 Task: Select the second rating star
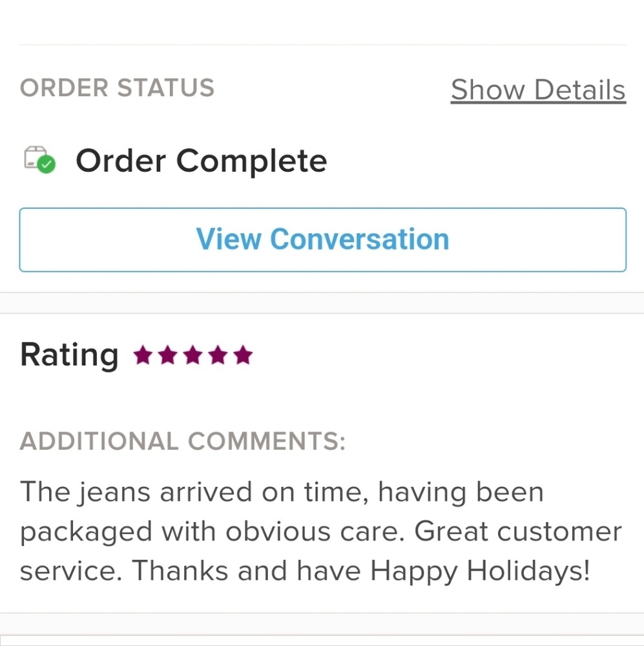coord(167,355)
